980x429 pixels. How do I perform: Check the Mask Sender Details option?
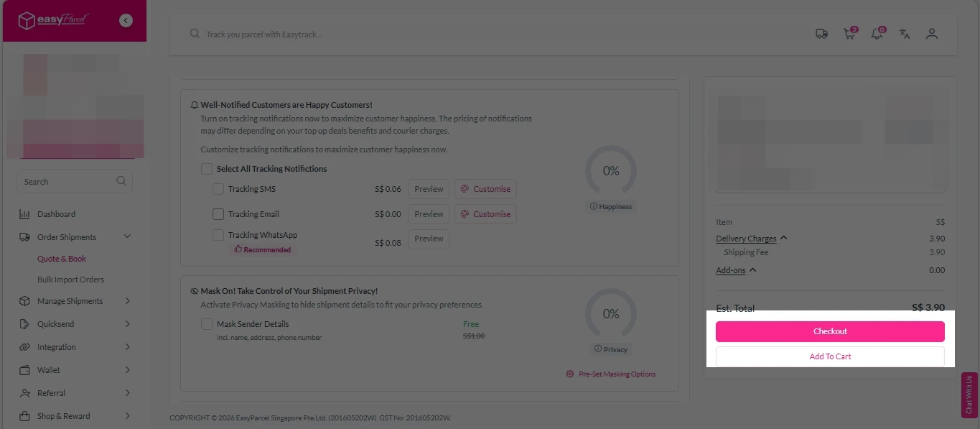[x=207, y=324]
